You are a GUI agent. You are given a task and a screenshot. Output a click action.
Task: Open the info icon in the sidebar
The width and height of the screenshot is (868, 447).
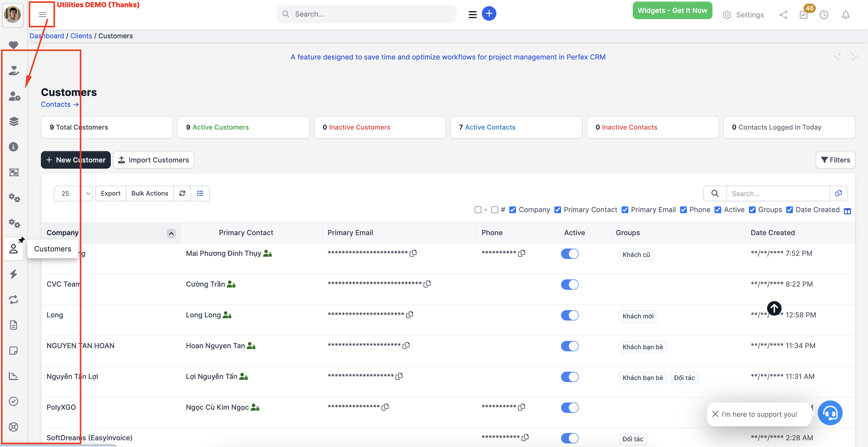coord(13,146)
